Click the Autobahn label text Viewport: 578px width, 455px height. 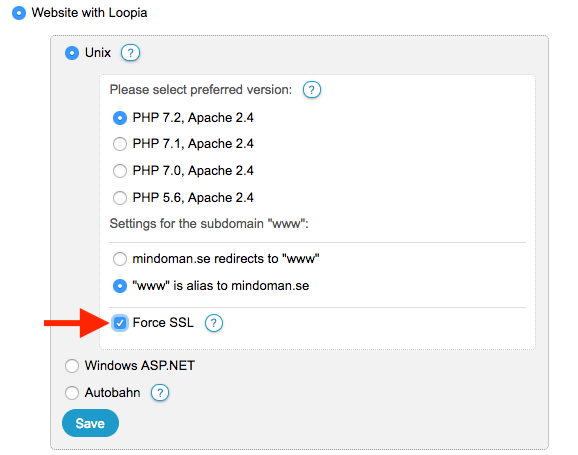pos(112,392)
